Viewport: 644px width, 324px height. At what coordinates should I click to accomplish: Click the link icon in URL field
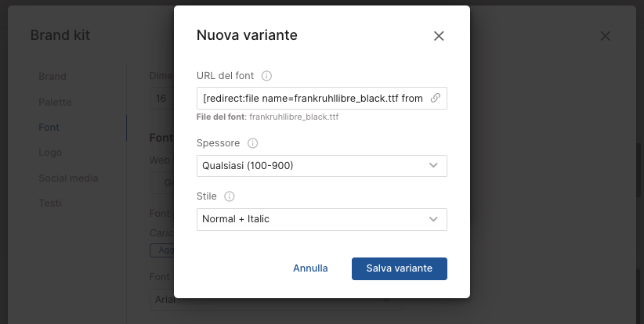point(436,99)
